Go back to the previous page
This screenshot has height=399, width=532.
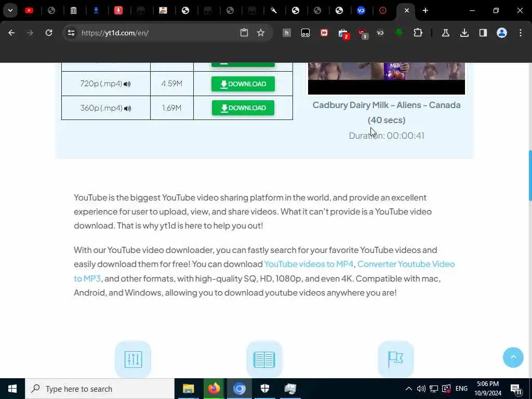coord(11,33)
